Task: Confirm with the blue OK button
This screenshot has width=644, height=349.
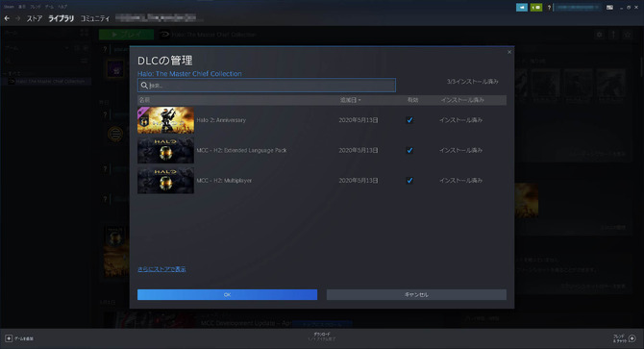Action: (x=227, y=294)
